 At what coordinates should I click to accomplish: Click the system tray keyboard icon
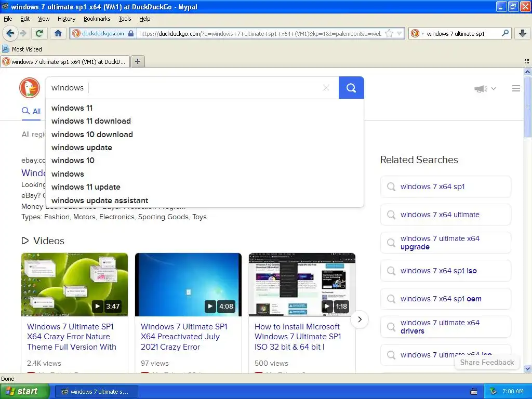474,392
